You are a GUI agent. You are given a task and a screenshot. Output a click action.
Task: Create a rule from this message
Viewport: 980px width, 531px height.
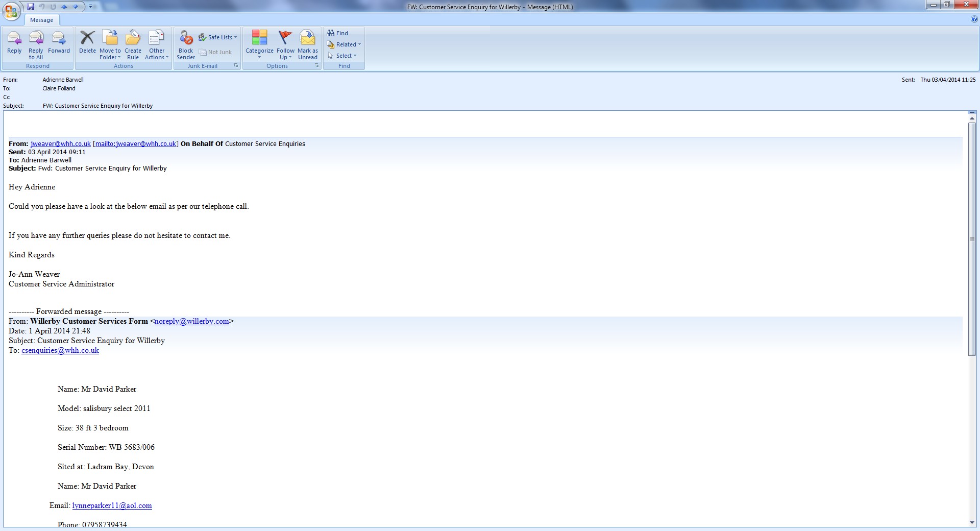tap(133, 44)
